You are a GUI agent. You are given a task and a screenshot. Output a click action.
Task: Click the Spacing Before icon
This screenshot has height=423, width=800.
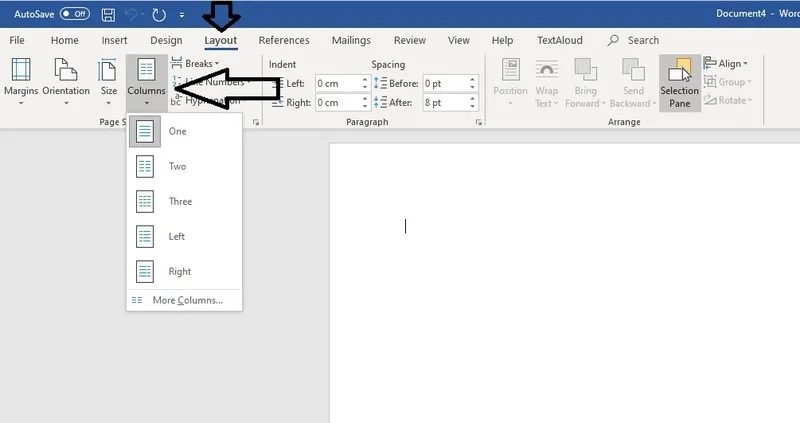[x=380, y=83]
